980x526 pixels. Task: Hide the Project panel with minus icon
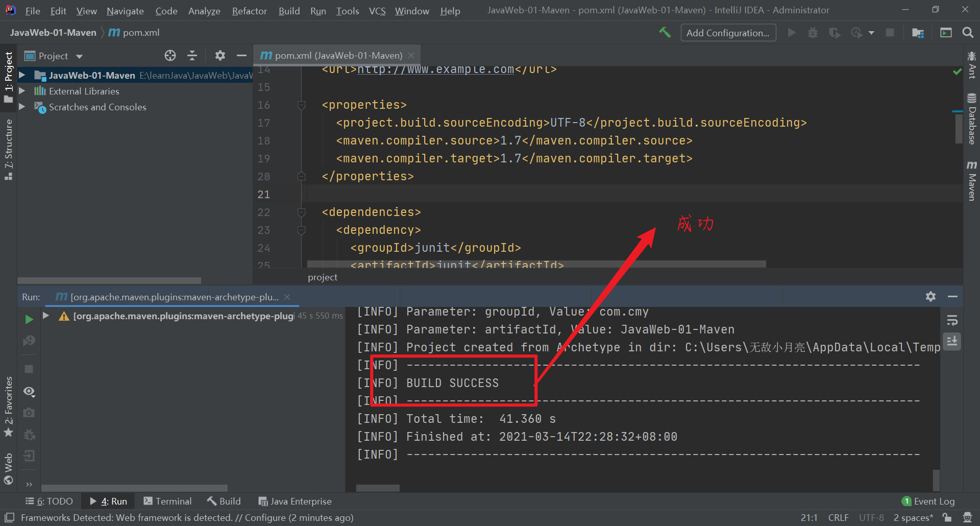click(x=241, y=56)
